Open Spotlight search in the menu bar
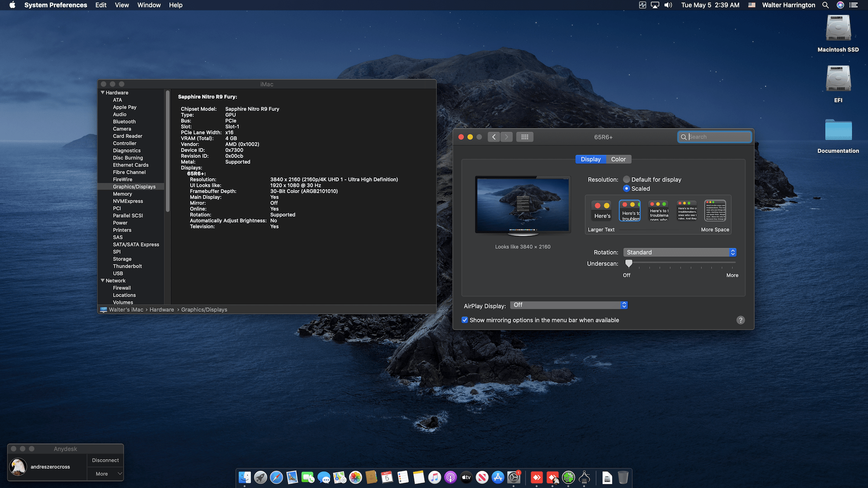The width and height of the screenshot is (868, 488). pos(825,5)
